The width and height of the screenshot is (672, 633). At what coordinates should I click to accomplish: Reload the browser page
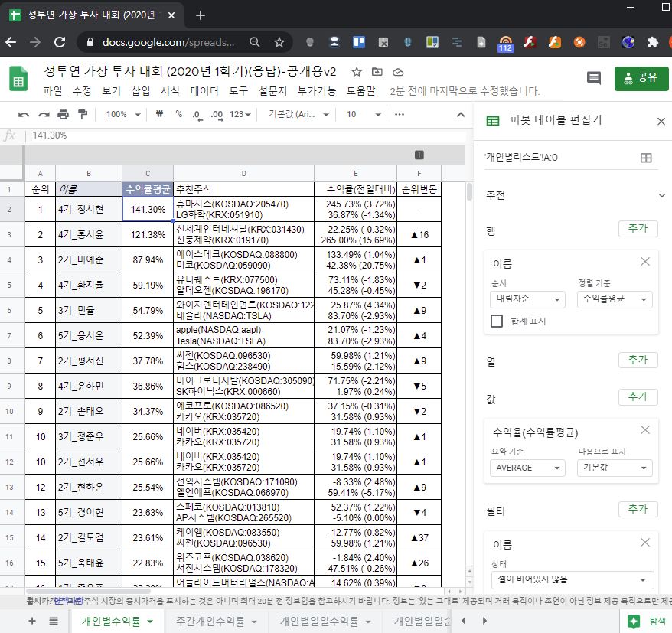60,42
